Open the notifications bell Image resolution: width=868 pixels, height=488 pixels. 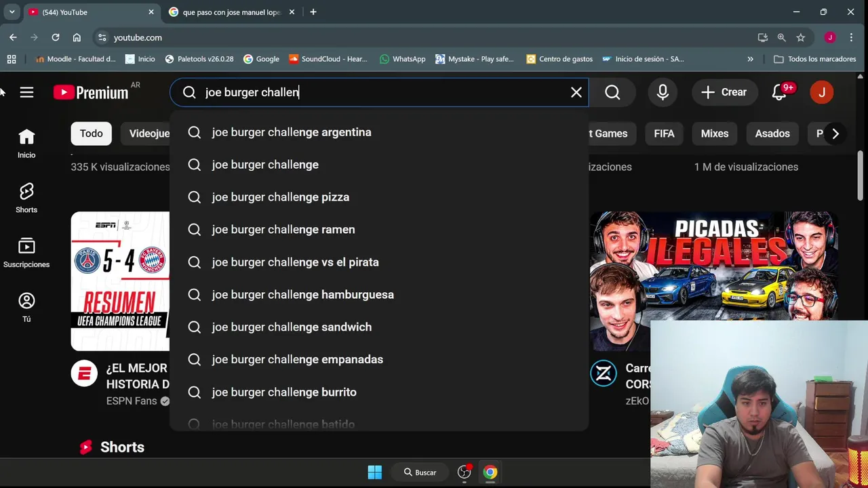point(779,92)
